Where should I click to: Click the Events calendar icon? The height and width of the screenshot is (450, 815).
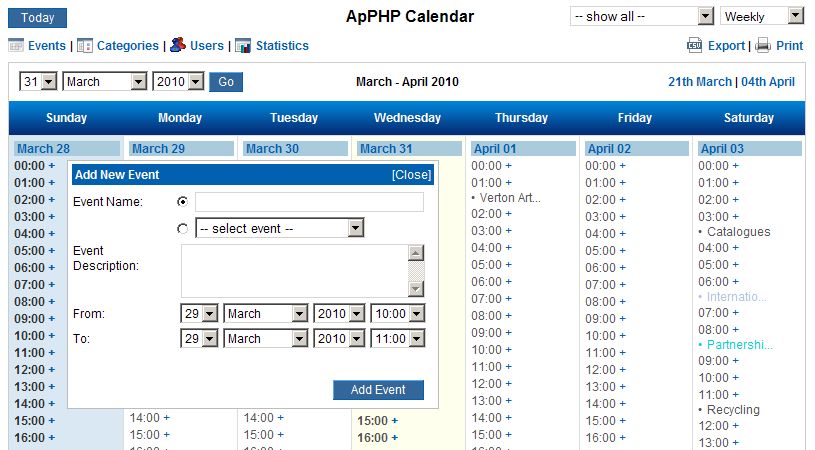16,45
